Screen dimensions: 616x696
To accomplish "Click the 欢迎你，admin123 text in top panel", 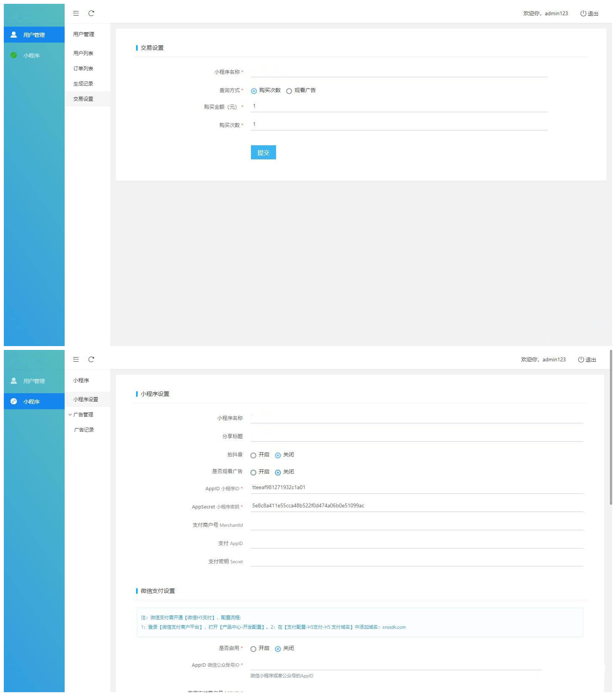I will [545, 13].
